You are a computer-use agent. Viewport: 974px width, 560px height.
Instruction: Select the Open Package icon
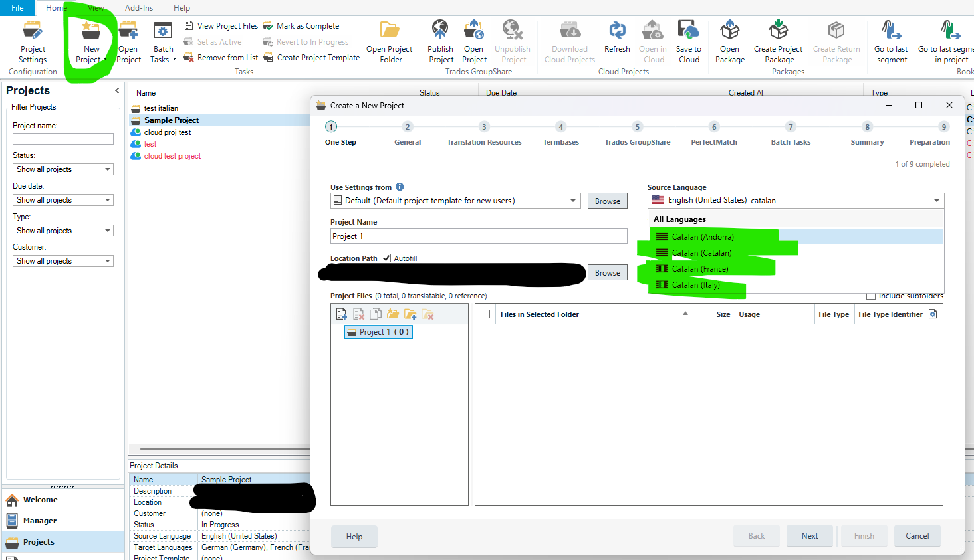729,40
